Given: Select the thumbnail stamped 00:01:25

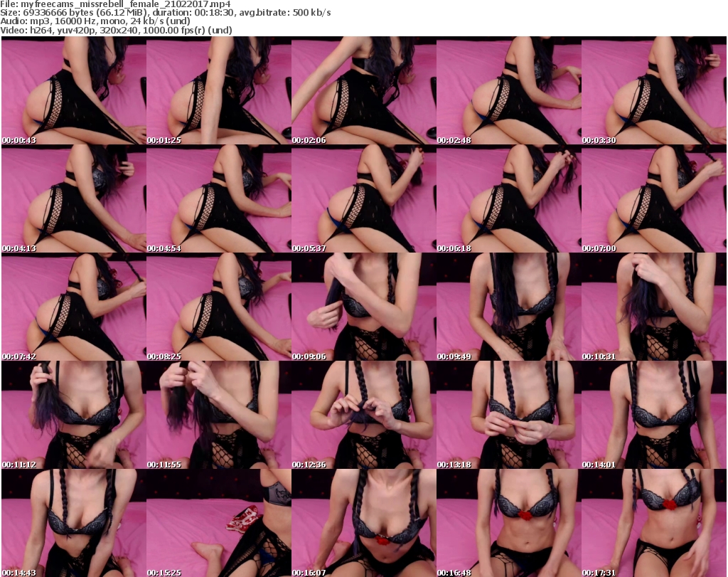Looking at the screenshot, I should 219,90.
